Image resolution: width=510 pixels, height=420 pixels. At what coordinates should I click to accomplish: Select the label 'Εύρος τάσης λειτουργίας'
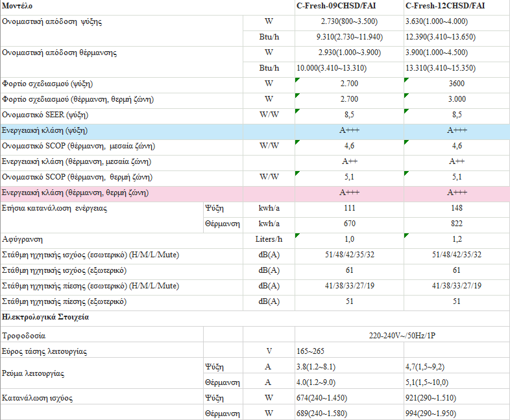coord(44,351)
